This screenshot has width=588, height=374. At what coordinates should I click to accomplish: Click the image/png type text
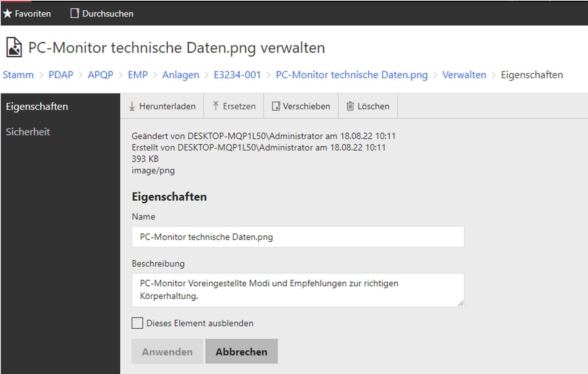[x=153, y=170]
